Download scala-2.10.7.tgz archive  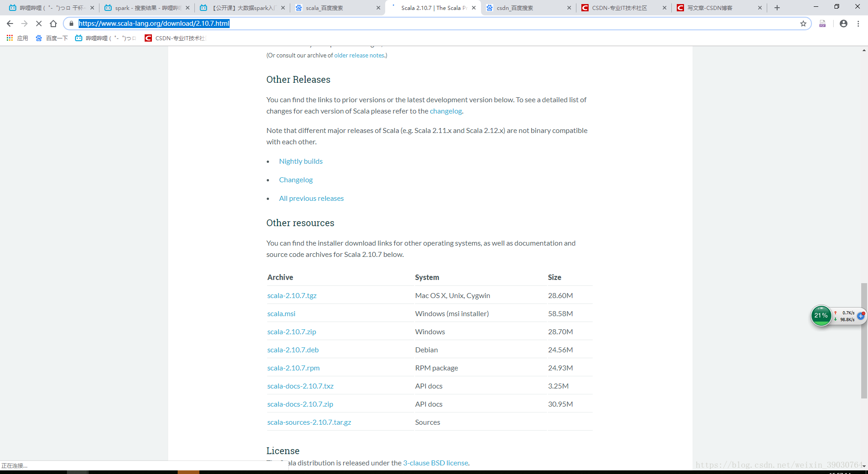tap(292, 295)
